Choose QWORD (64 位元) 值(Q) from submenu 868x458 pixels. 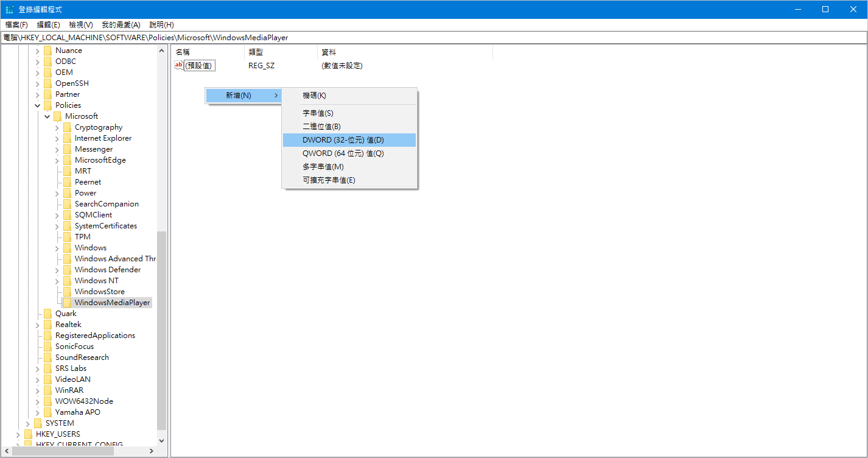pos(349,153)
